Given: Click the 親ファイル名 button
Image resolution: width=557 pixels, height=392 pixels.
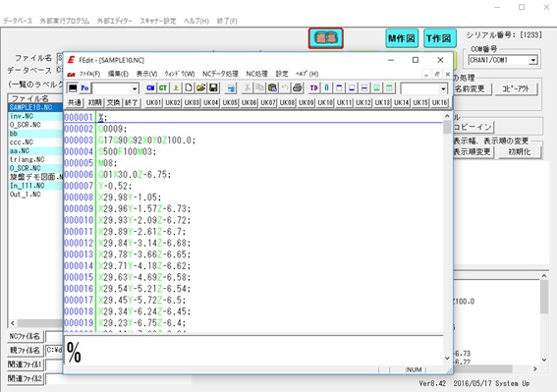Looking at the screenshot, I should (x=25, y=350).
